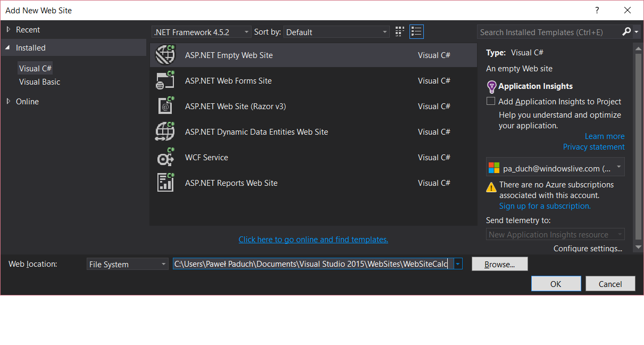Screen dimensions: 644x345
Task: Select the Visual C# language node
Action: [x=35, y=68]
